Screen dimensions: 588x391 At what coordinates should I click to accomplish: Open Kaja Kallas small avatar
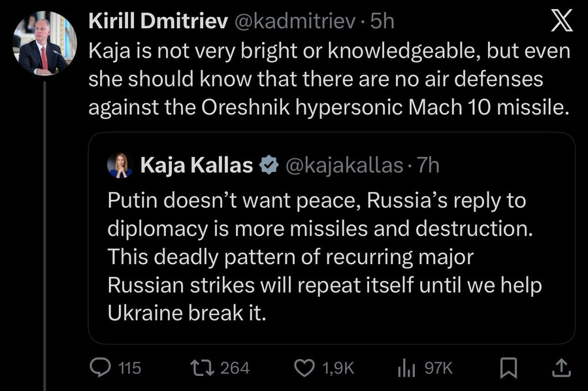(x=120, y=166)
